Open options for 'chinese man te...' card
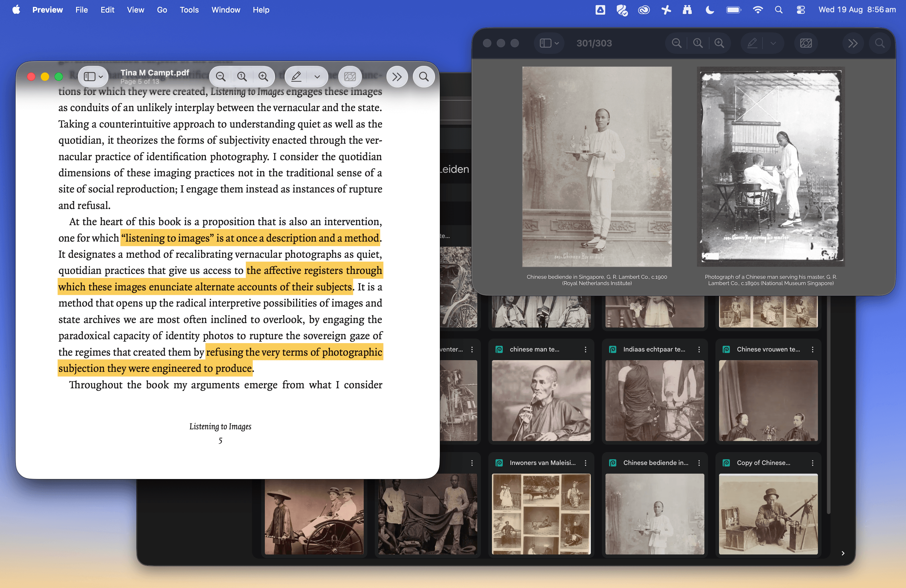906x588 pixels. pos(585,349)
